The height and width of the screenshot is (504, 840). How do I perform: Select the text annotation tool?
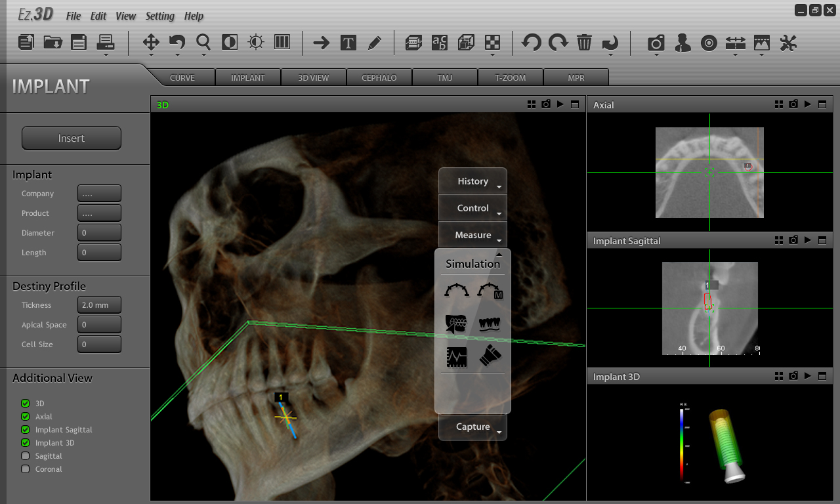coord(348,43)
